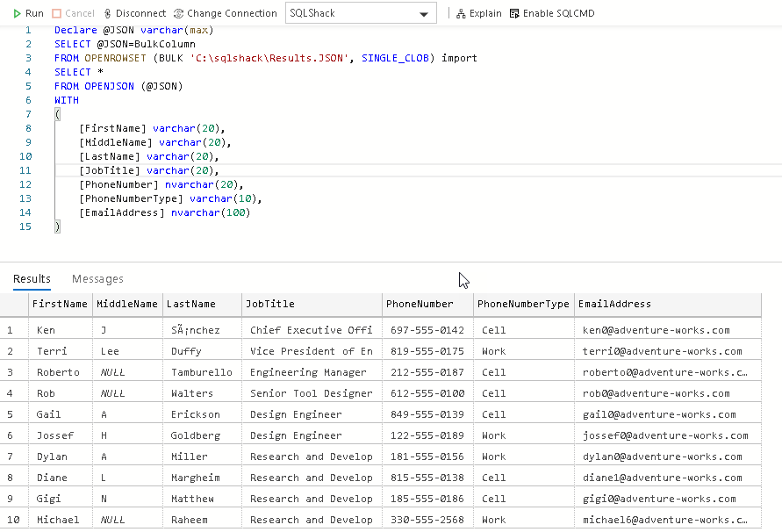
Task: Select the PhoneNumberType column header
Action: click(x=523, y=305)
